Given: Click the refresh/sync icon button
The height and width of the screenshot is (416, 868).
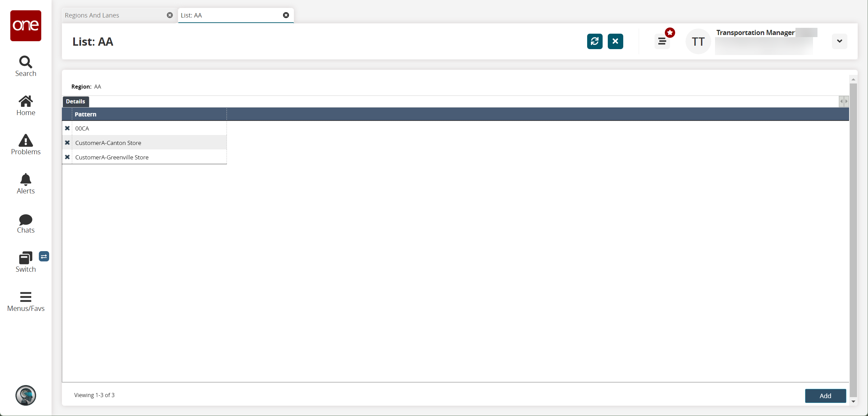Looking at the screenshot, I should [x=594, y=41].
